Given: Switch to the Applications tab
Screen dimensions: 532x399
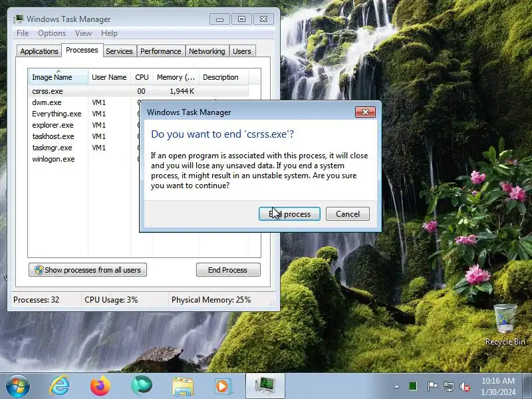Looking at the screenshot, I should [39, 51].
